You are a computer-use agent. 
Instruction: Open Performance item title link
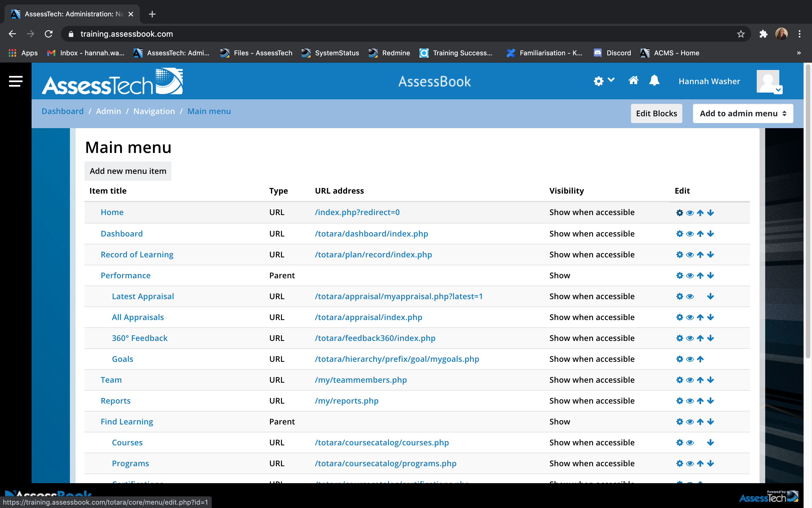[125, 275]
